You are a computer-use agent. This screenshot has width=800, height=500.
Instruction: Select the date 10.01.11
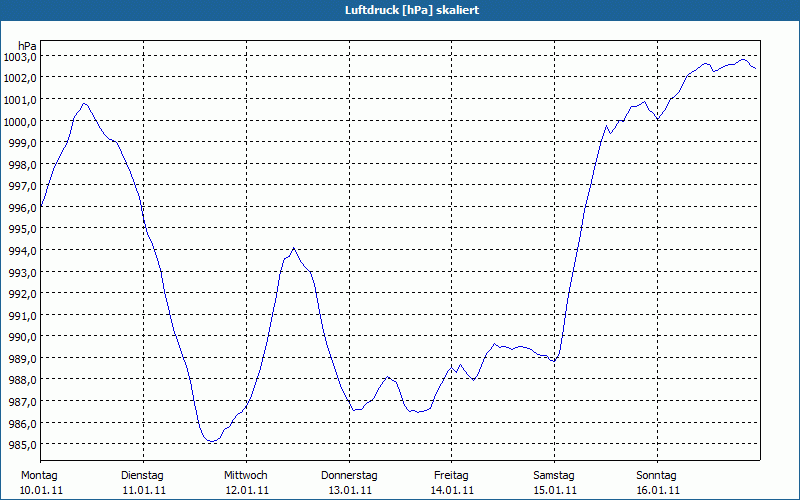(x=41, y=491)
